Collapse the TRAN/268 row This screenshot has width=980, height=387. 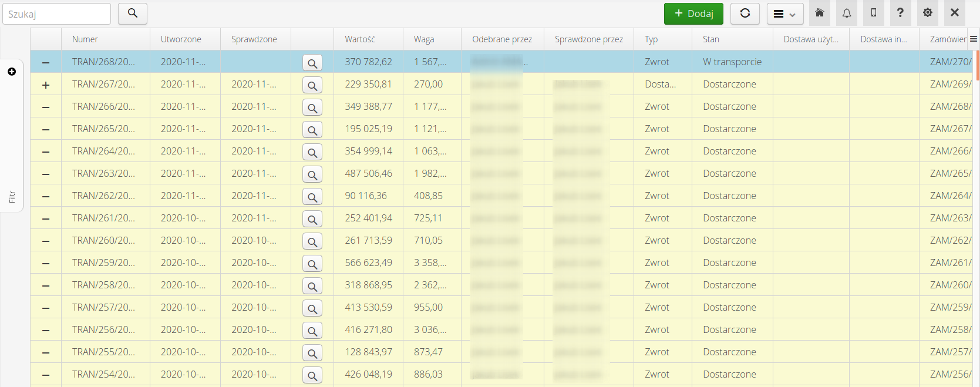click(x=46, y=62)
